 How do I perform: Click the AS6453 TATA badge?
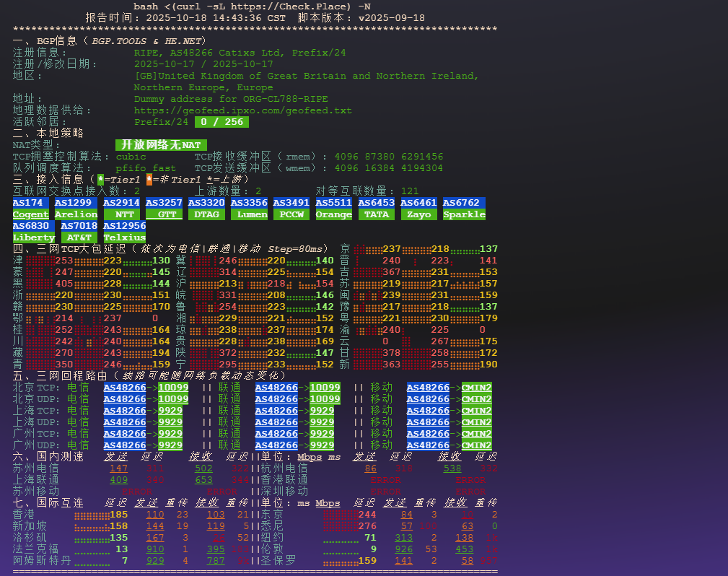tap(377, 209)
